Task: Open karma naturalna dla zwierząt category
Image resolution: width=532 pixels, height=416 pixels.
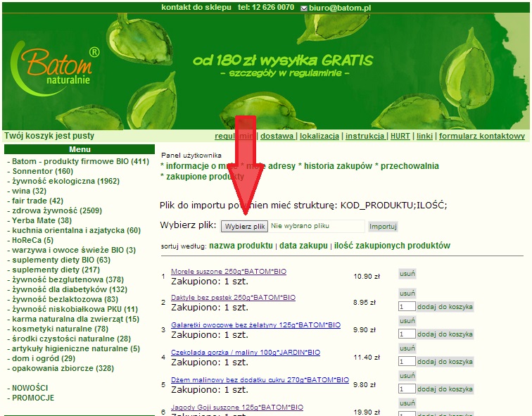Action: (x=76, y=319)
